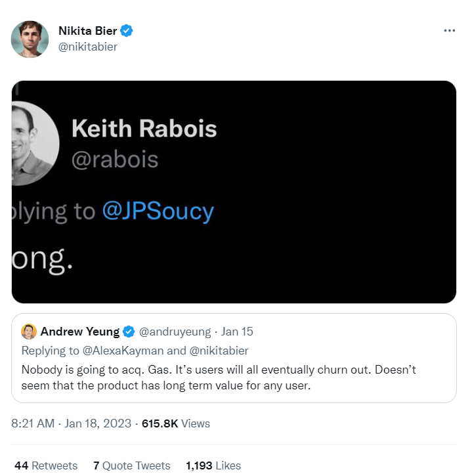Open the Nikita Bier display name link
Image resolution: width=470 pixels, height=476 pixels.
pyautogui.click(x=87, y=31)
